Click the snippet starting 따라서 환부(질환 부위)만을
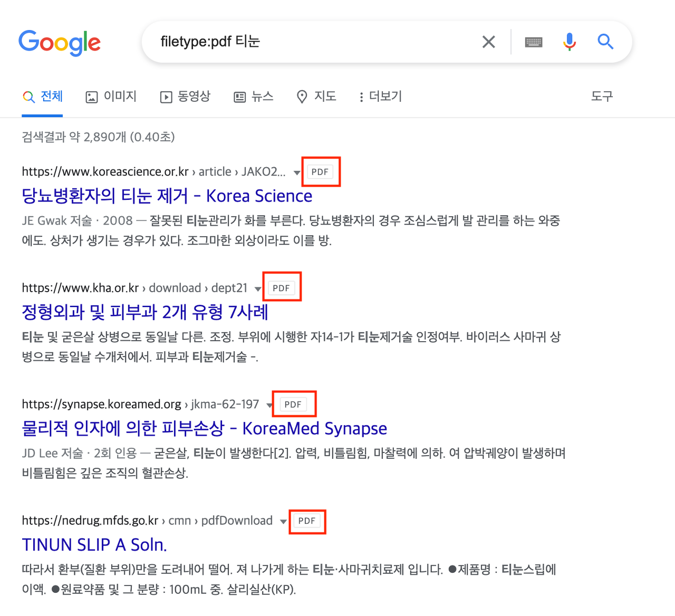Screen dimensions: 675x616 click(289, 579)
